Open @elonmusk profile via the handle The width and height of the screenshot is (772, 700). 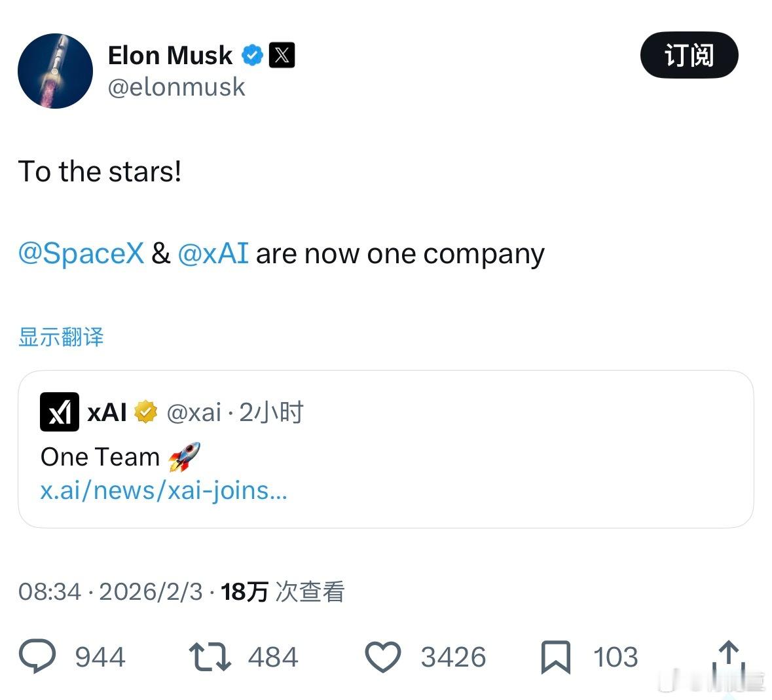177,86
